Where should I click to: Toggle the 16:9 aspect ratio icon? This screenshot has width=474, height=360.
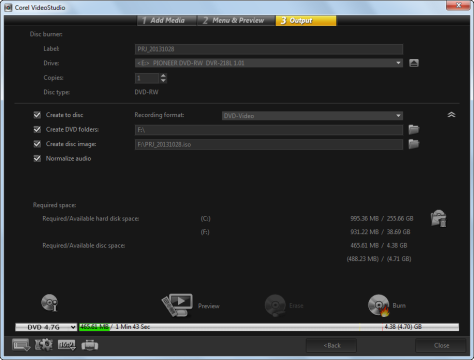[67, 345]
